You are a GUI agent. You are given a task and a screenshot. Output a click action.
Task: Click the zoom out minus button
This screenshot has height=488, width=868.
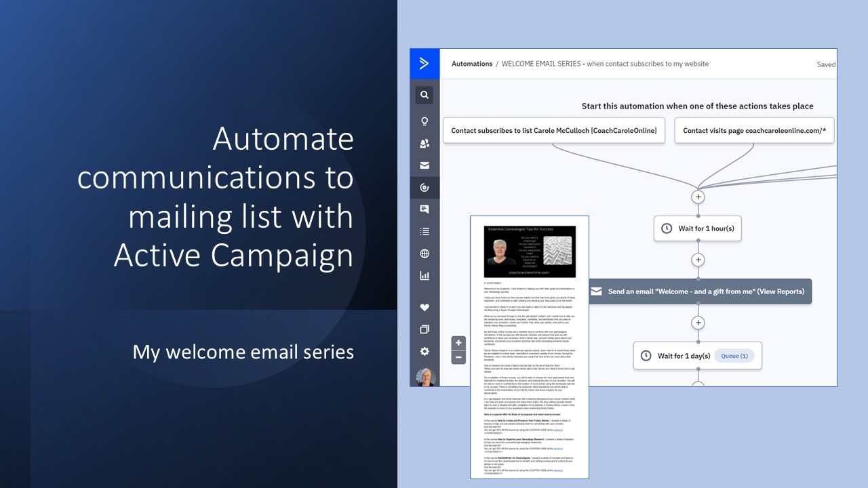click(x=458, y=357)
